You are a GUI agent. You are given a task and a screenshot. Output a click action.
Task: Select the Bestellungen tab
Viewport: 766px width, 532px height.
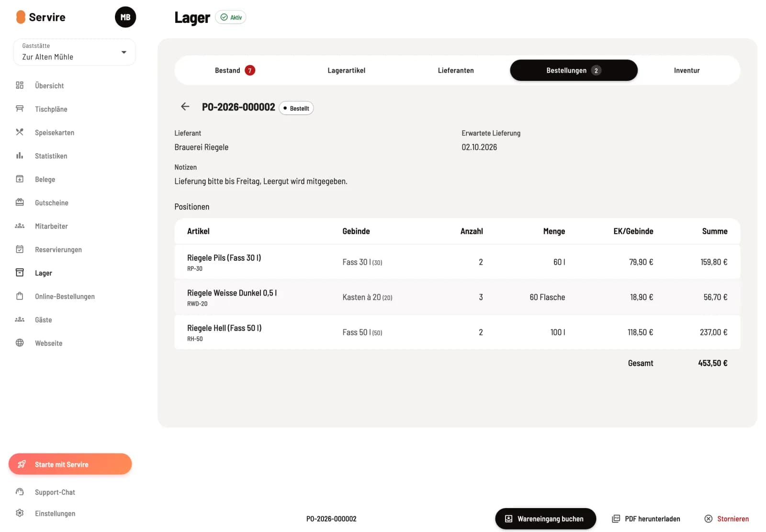[574, 70]
